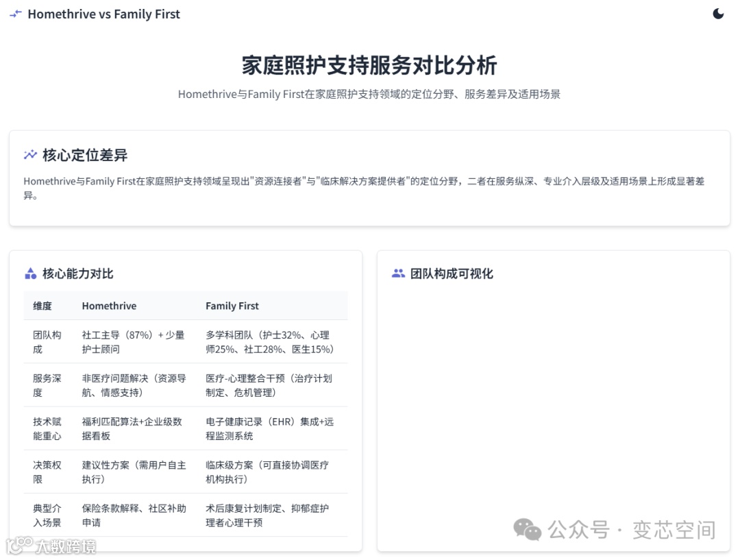Click the trend chart icon beside 核心定位差异
740x560 pixels.
[x=30, y=154]
